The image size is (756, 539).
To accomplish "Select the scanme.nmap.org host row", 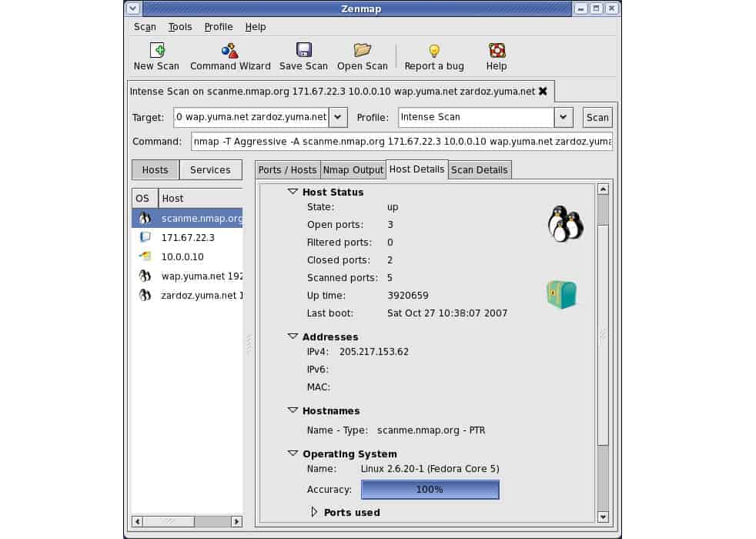I will [187, 219].
